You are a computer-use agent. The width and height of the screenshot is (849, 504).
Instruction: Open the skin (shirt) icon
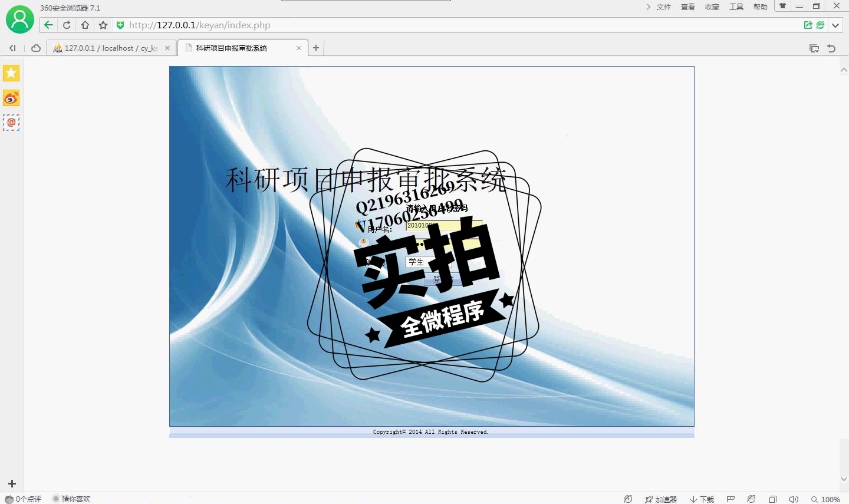[783, 6]
